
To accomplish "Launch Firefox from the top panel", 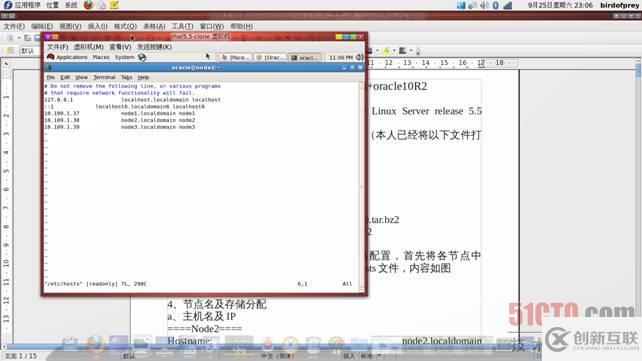I will [x=88, y=5].
